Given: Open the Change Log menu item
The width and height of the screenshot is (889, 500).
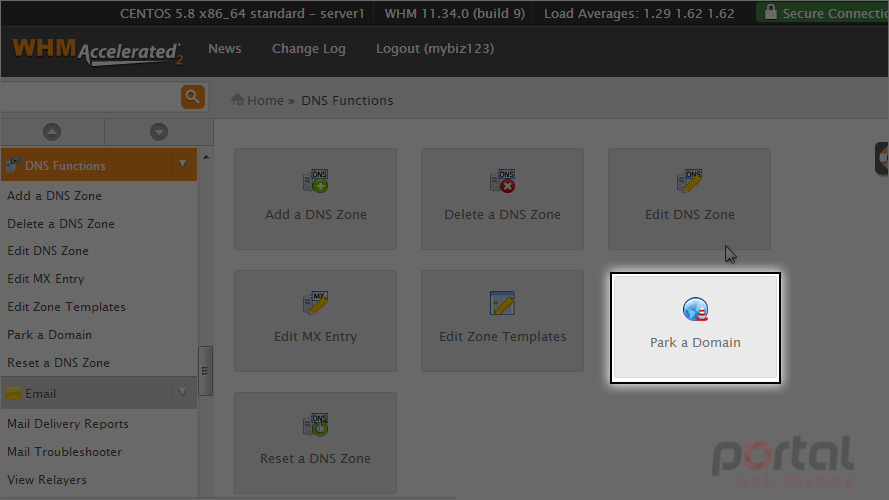Looking at the screenshot, I should [308, 49].
